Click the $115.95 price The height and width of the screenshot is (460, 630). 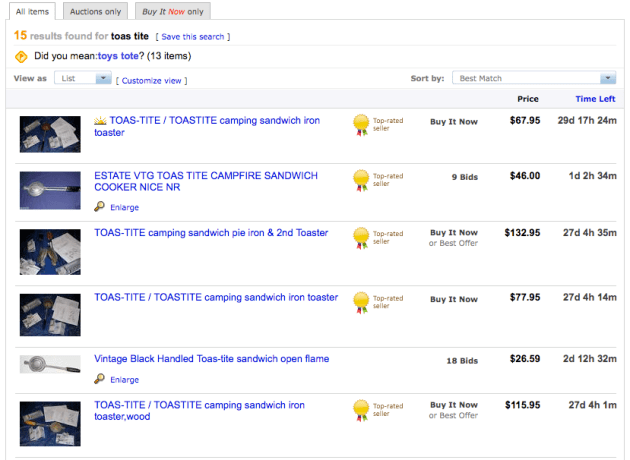(522, 405)
